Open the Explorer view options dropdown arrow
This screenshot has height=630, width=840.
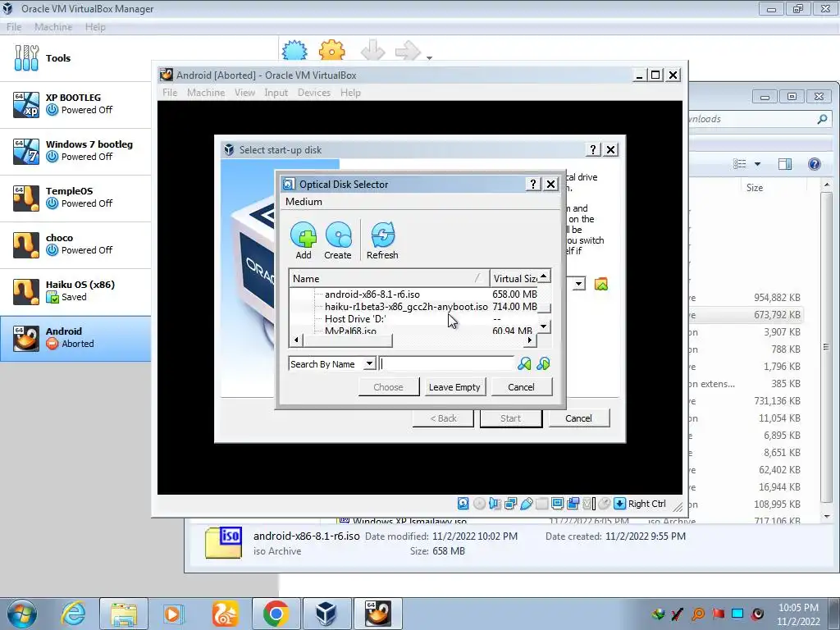[757, 164]
